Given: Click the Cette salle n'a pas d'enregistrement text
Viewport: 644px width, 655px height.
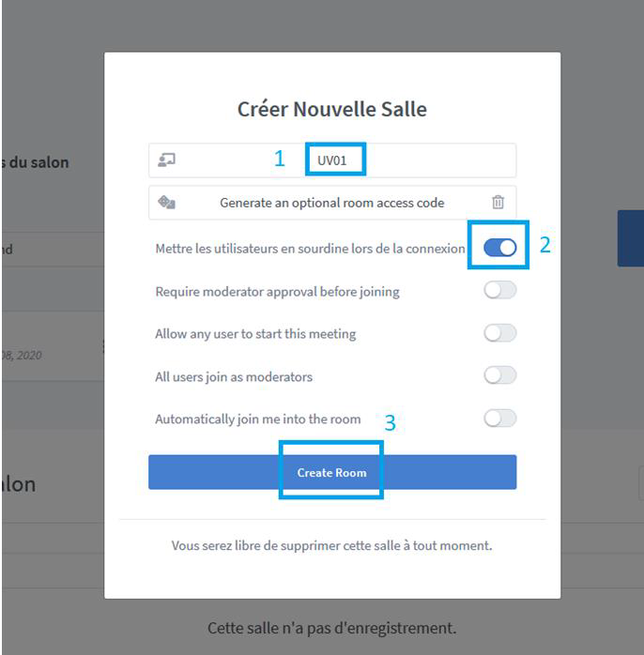Looking at the screenshot, I should (x=331, y=629).
